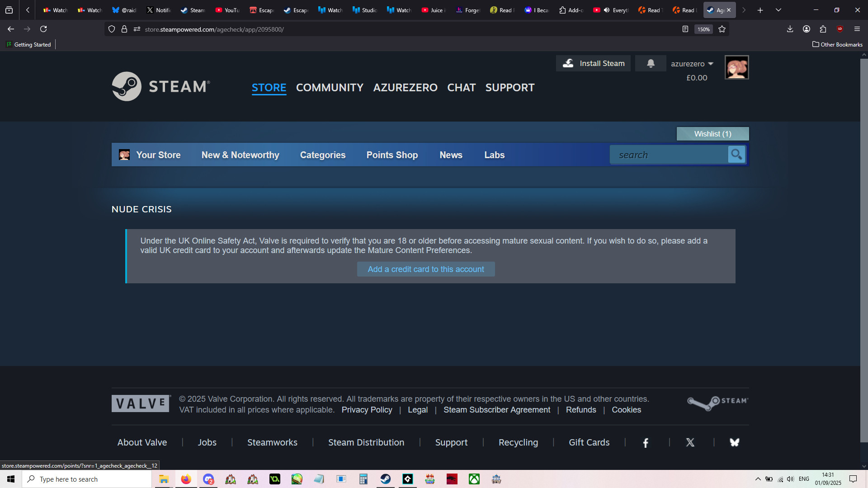
Task: Click the Windows Start button
Action: [x=11, y=479]
